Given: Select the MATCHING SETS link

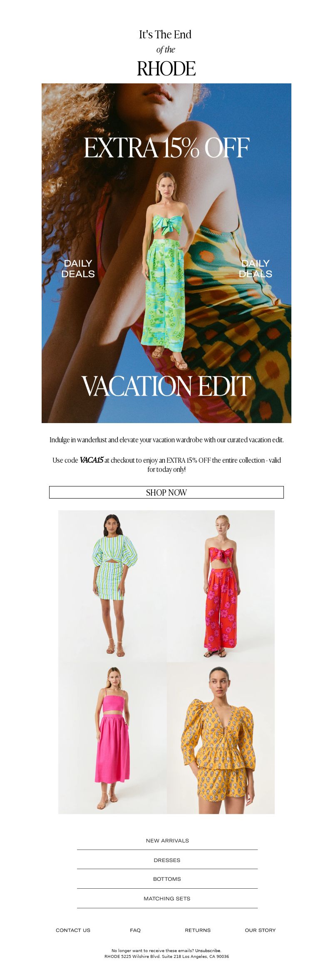Looking at the screenshot, I should (167, 898).
